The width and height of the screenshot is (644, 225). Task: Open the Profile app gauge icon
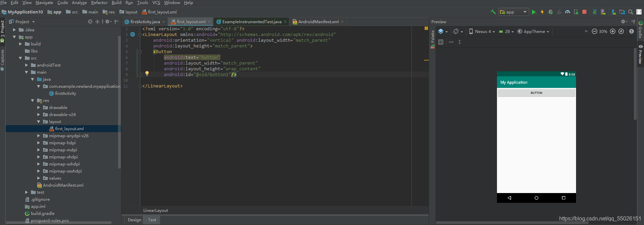pos(568,12)
